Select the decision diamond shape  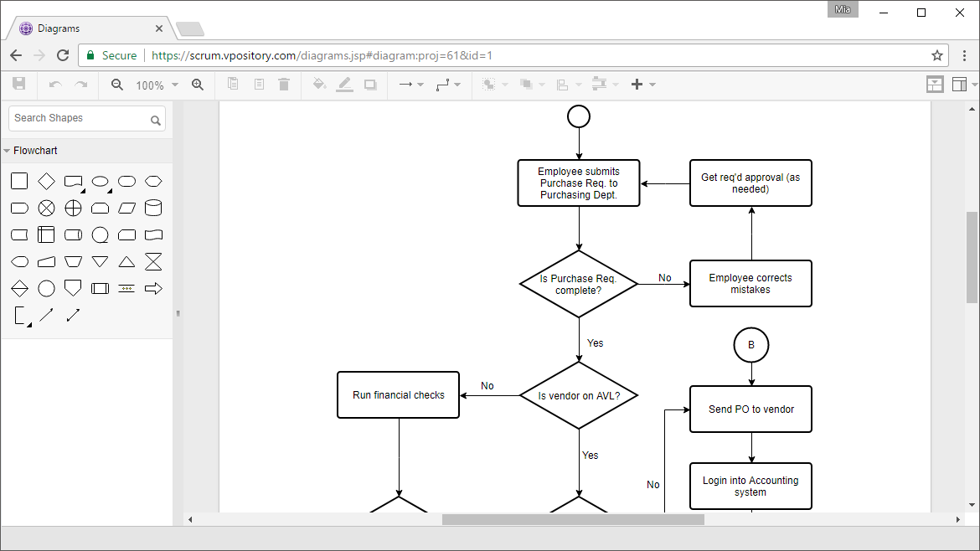tap(46, 180)
